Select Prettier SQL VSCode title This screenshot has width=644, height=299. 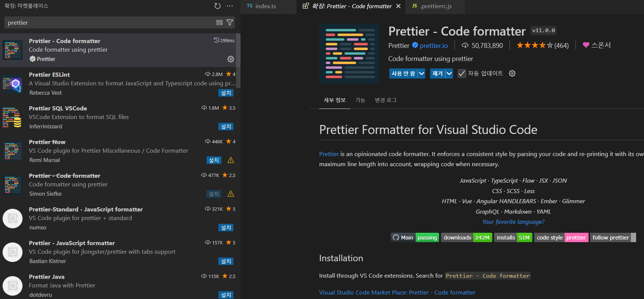[x=58, y=108]
